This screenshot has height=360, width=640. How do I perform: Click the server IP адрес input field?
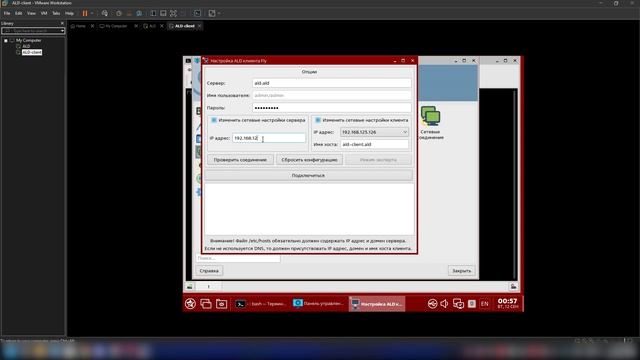tap(269, 138)
